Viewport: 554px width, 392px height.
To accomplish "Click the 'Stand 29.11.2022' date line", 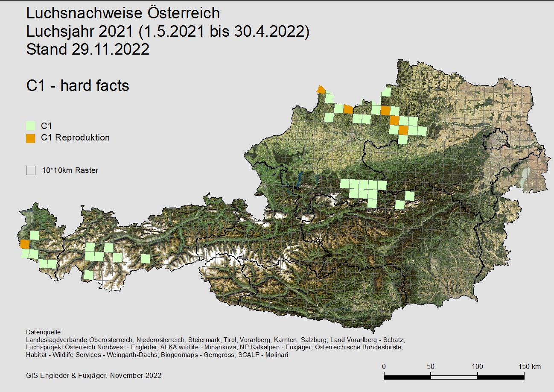I will coord(87,50).
